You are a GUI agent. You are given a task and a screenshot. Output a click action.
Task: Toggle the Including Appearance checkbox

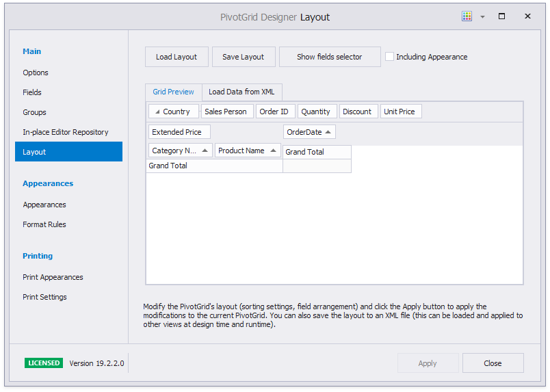point(389,57)
